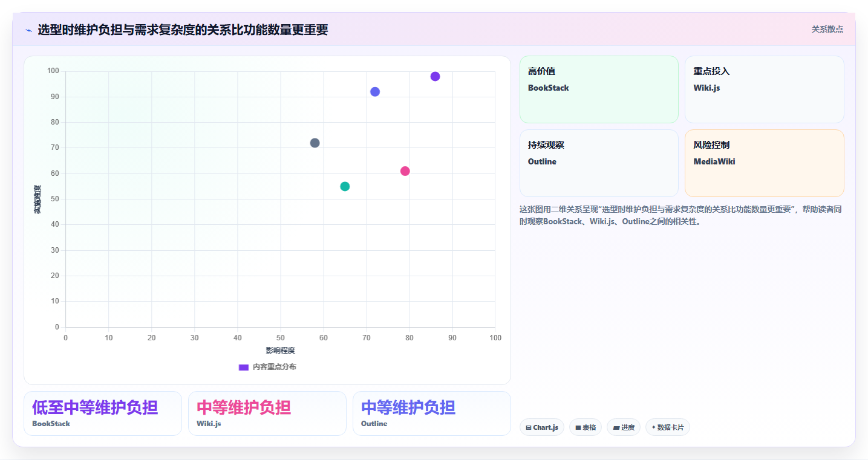Select the indigo-blue scatter point near 92
Image resolution: width=868 pixels, height=460 pixels.
[x=375, y=92]
